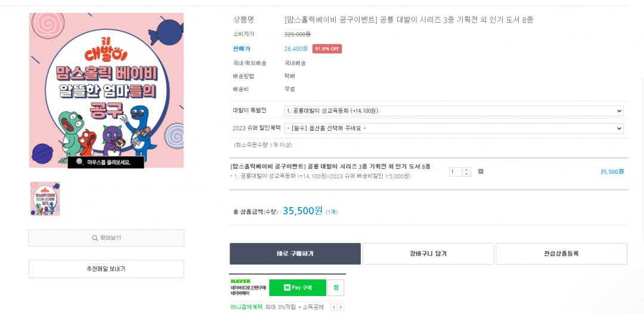Click the 바로 구매하기 button

tap(295, 254)
